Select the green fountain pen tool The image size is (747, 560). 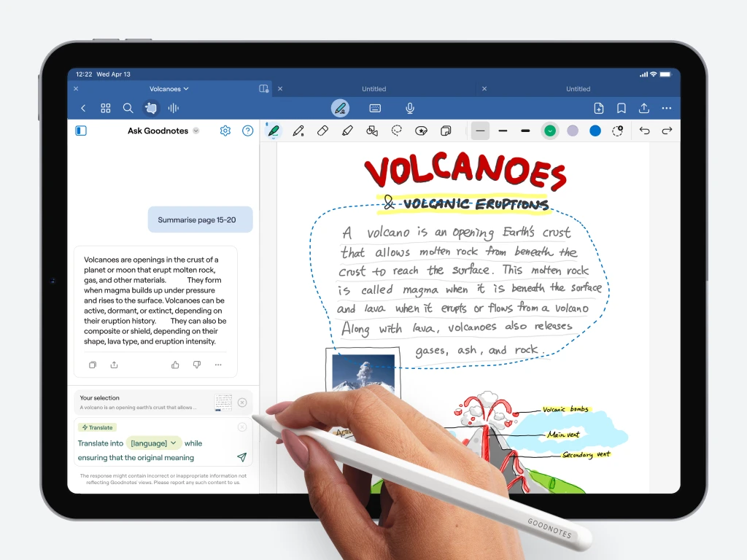coord(274,131)
